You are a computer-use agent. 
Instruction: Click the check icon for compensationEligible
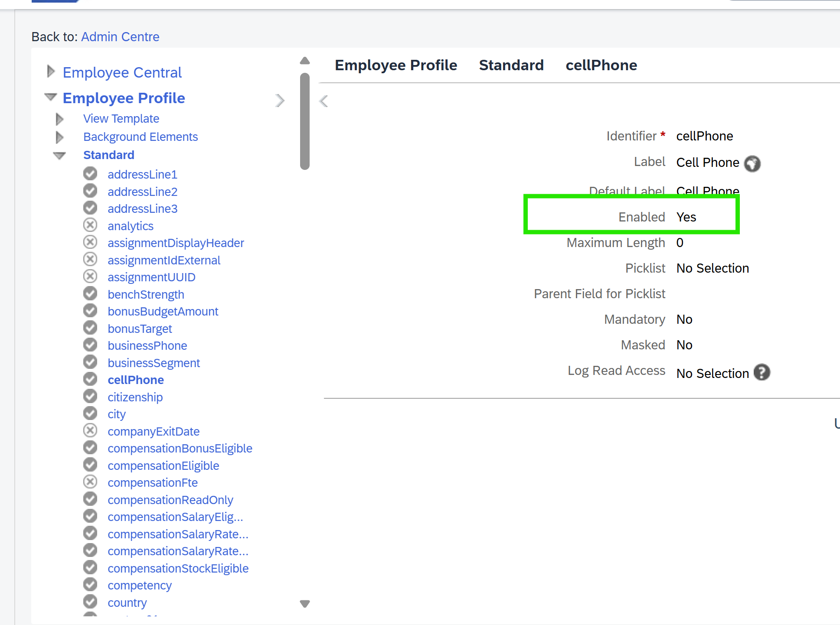tap(90, 465)
